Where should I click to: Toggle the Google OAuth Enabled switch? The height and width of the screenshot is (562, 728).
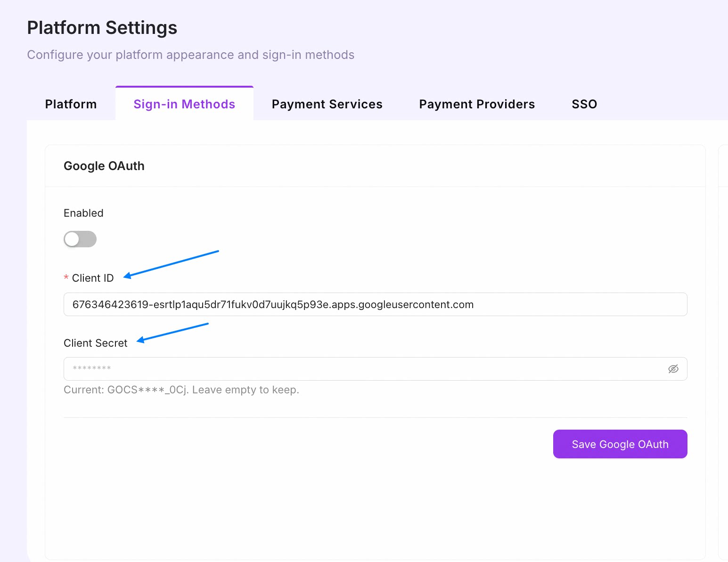pyautogui.click(x=80, y=239)
